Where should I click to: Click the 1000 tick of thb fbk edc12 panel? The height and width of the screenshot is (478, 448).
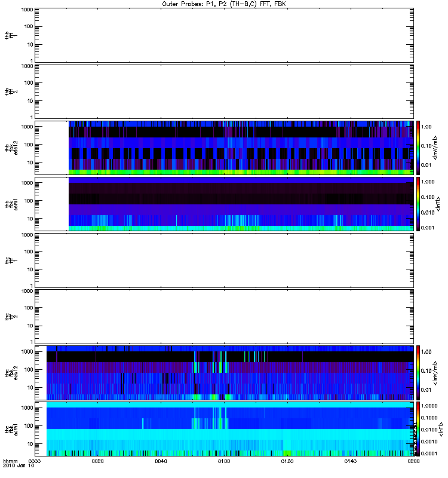click(27, 127)
